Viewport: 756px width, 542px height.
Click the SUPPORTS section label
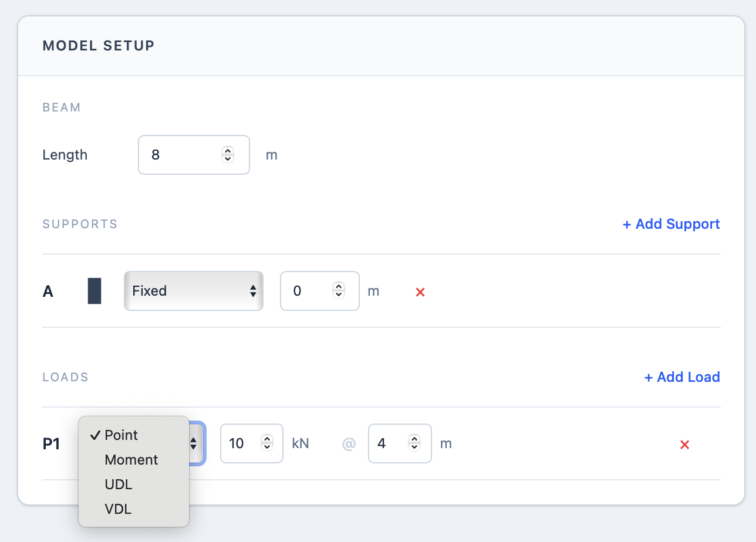(x=80, y=224)
